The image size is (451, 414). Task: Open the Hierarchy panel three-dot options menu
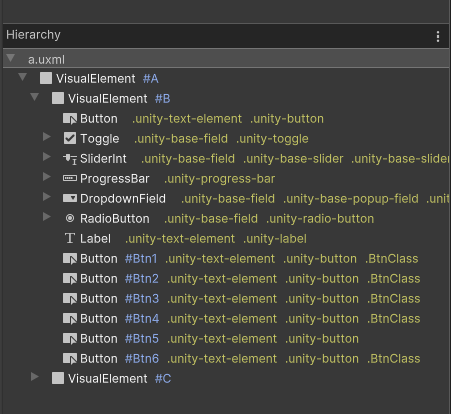coord(438,36)
